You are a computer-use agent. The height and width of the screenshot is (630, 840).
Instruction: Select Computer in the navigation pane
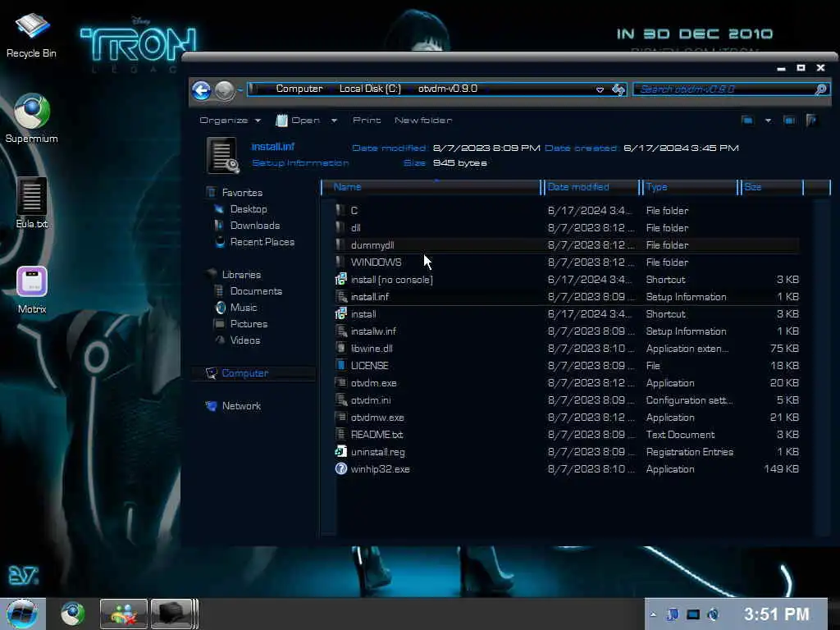253,373
